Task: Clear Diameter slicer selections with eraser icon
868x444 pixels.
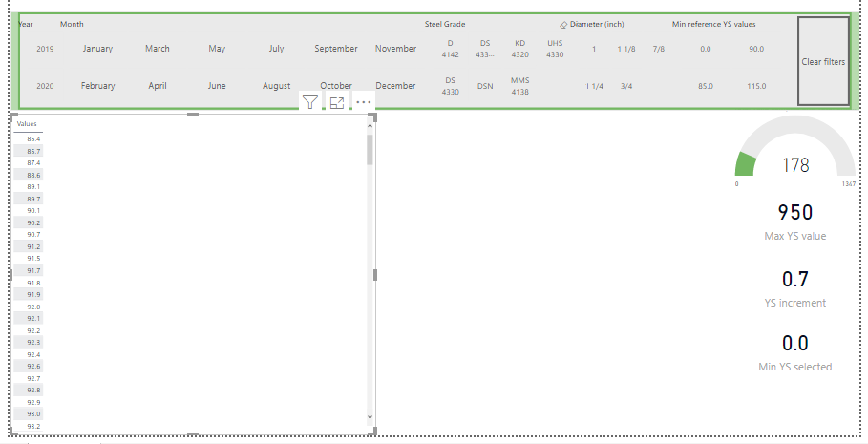Action: pyautogui.click(x=563, y=25)
